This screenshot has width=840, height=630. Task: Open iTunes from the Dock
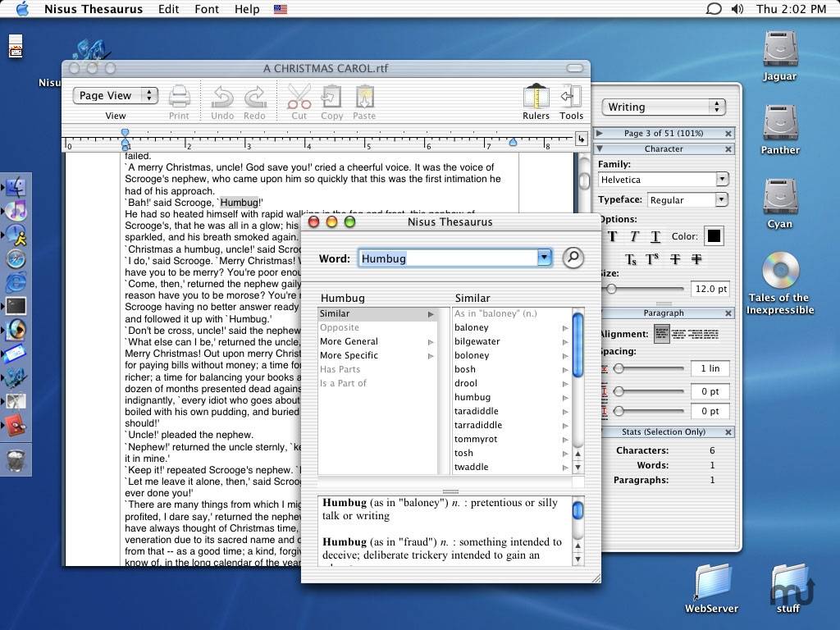pos(16,211)
